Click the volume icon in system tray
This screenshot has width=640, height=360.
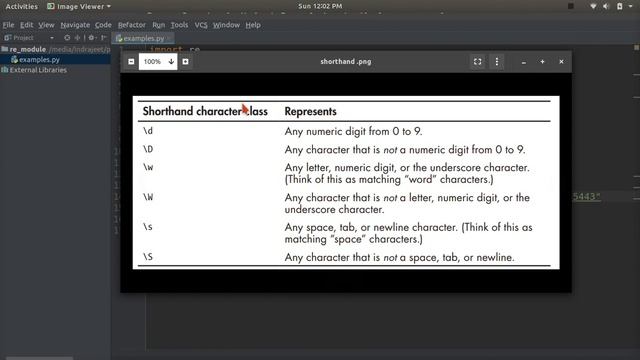click(x=606, y=6)
